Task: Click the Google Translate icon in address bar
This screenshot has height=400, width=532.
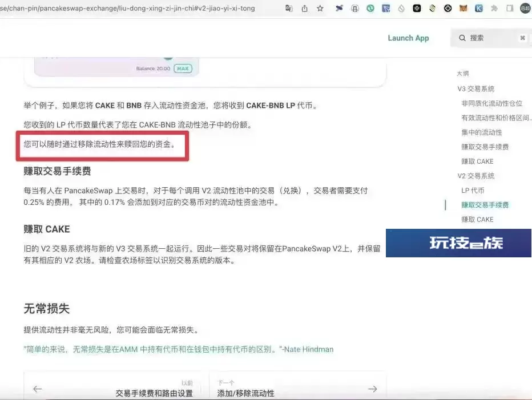Action: (289, 8)
